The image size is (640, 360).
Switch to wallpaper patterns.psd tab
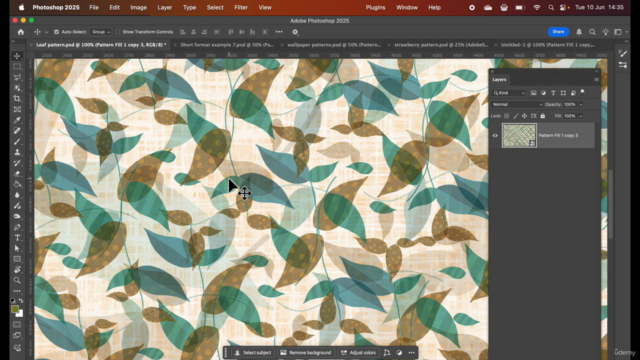pos(334,45)
